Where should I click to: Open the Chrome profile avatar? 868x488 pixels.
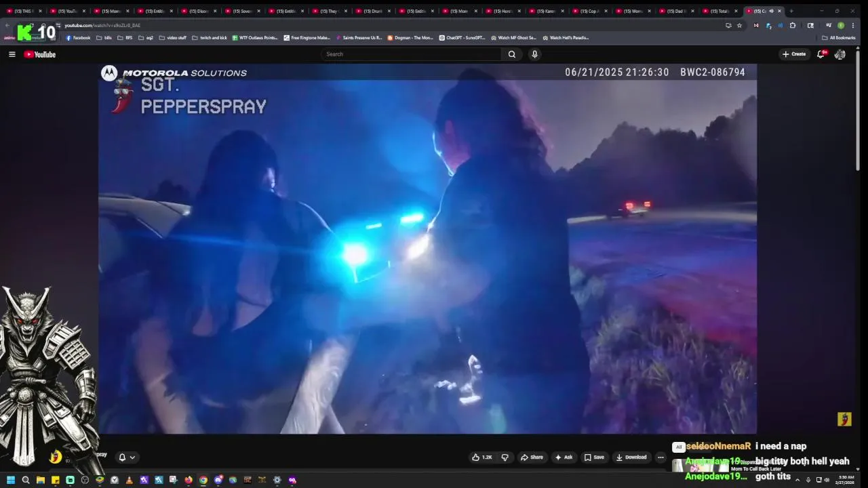[841, 26]
